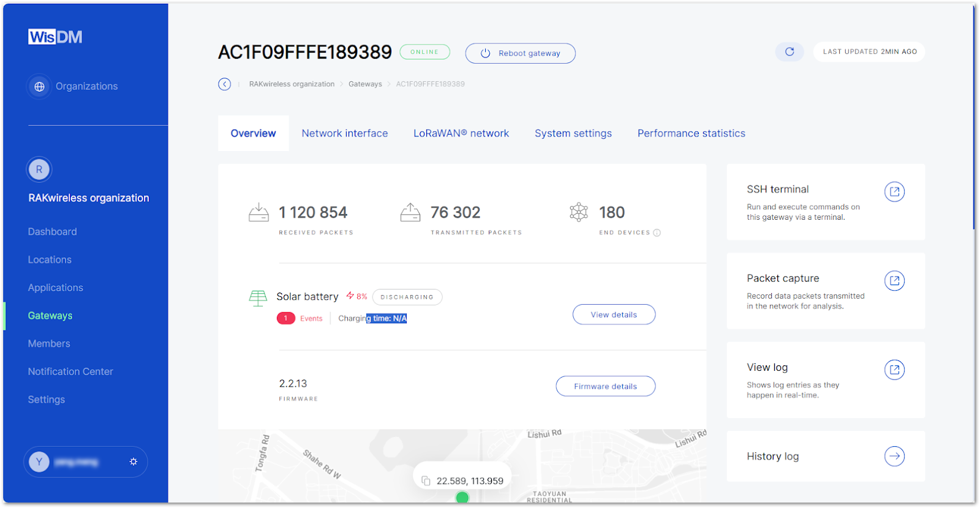Click the R organization avatar
This screenshot has height=508, width=980.
[39, 170]
